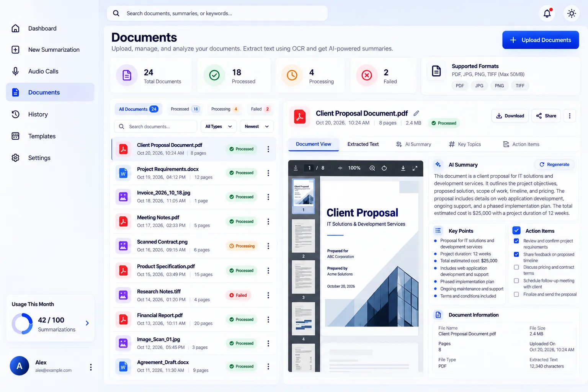Uncheck Review and confirm project requirements
Screen dimensions: 588x392
[516, 241]
